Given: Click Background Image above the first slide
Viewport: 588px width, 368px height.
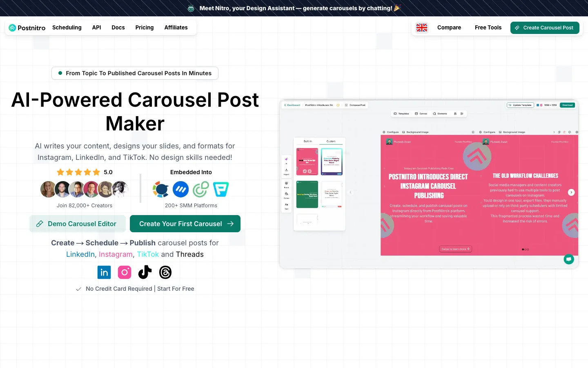Looking at the screenshot, I should tap(415, 132).
